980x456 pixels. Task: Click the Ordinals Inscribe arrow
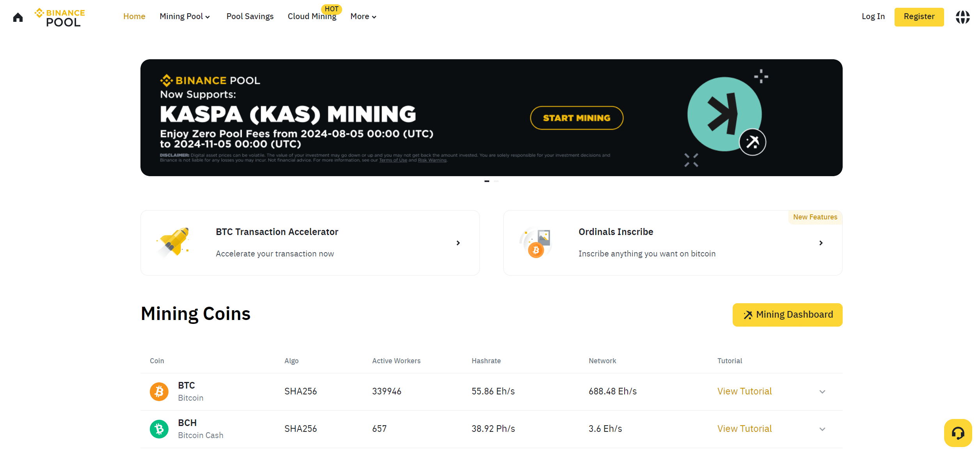[x=821, y=243]
